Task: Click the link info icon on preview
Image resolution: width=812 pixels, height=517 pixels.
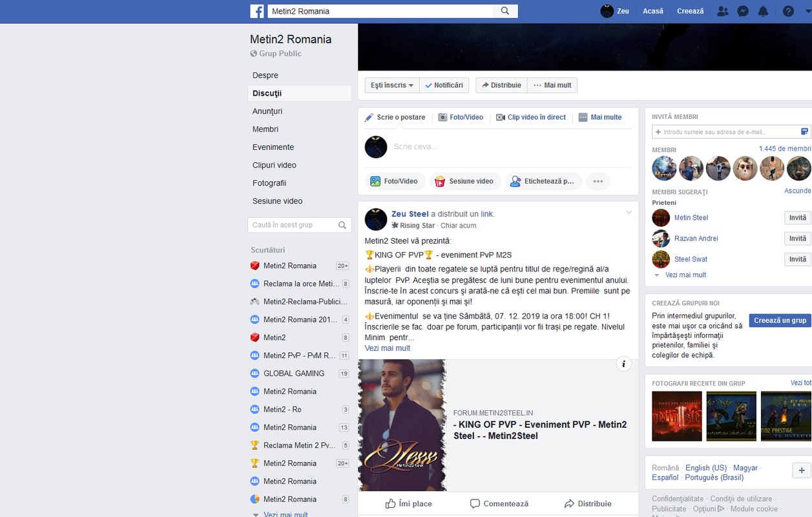Action: pos(623,364)
